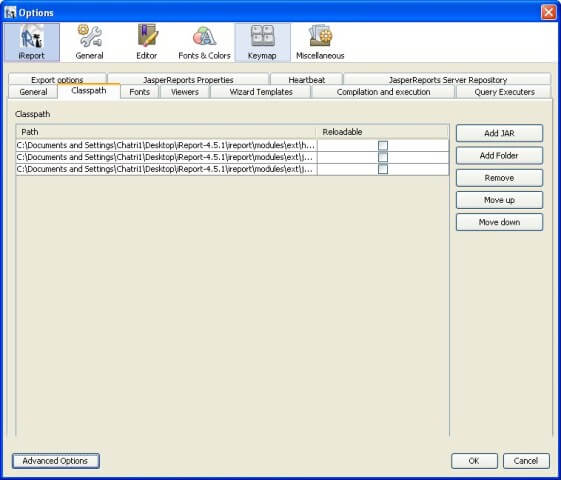Viewport: 561px width, 480px height.
Task: Open the Keymap options category
Action: [262, 43]
